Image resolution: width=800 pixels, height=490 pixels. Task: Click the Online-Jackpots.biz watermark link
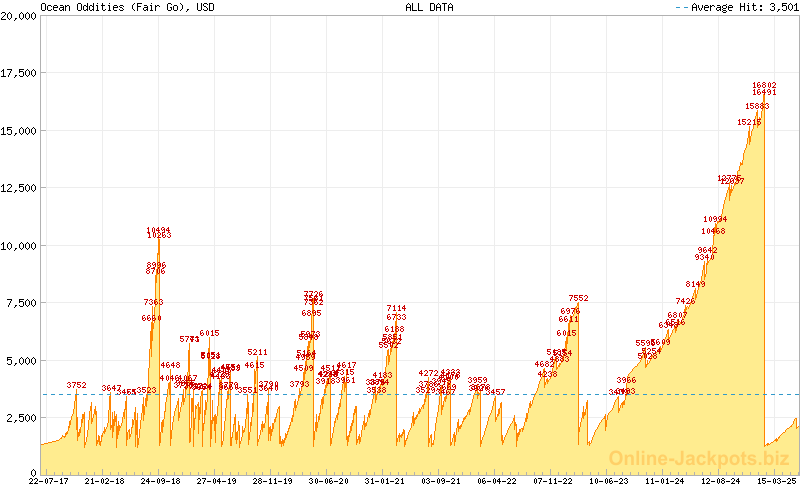click(x=701, y=458)
